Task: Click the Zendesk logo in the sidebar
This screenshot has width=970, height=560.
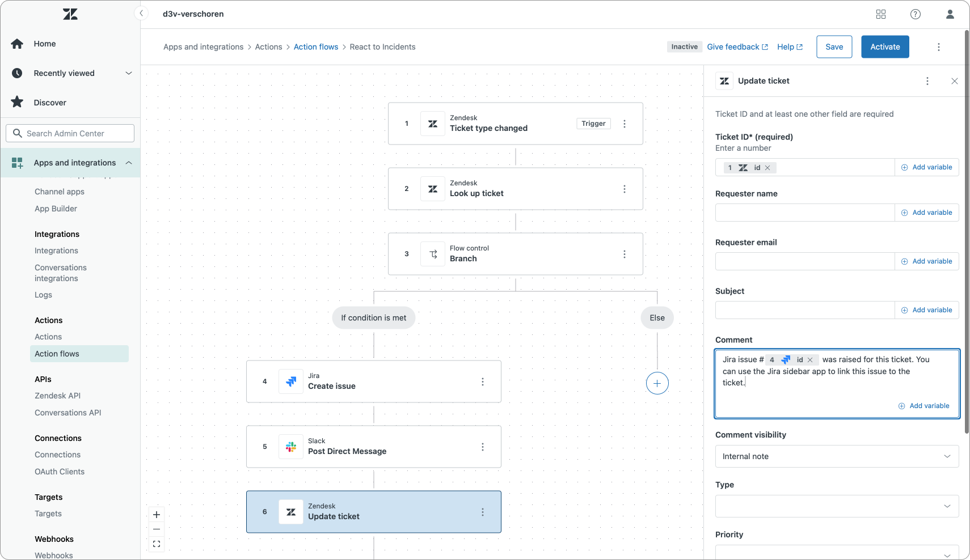Action: (x=70, y=14)
